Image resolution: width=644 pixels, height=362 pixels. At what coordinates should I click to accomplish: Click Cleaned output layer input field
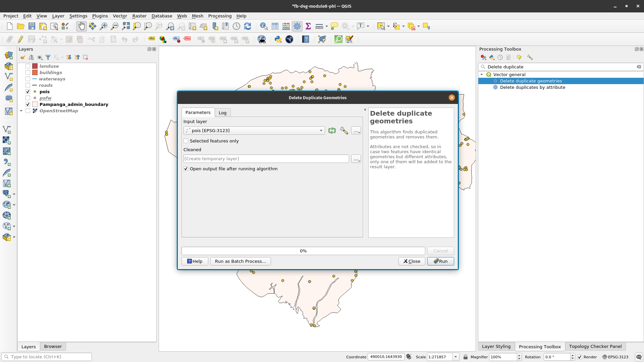point(265,158)
